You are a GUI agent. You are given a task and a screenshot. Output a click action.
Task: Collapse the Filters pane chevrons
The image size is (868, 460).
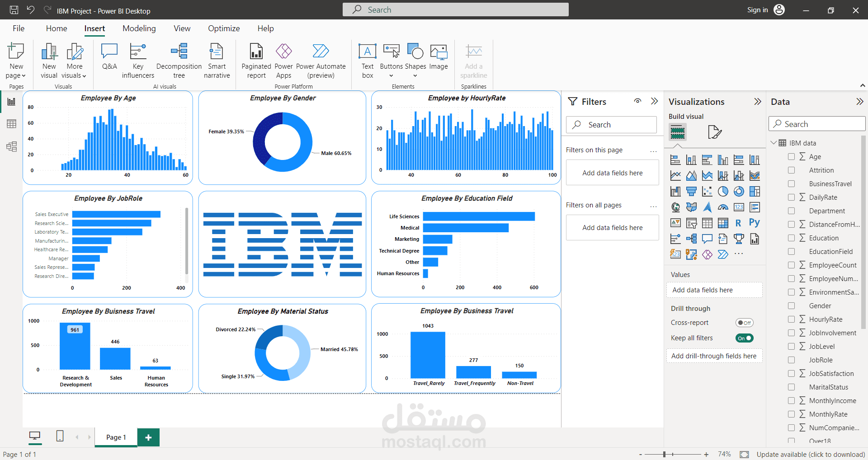pos(654,101)
